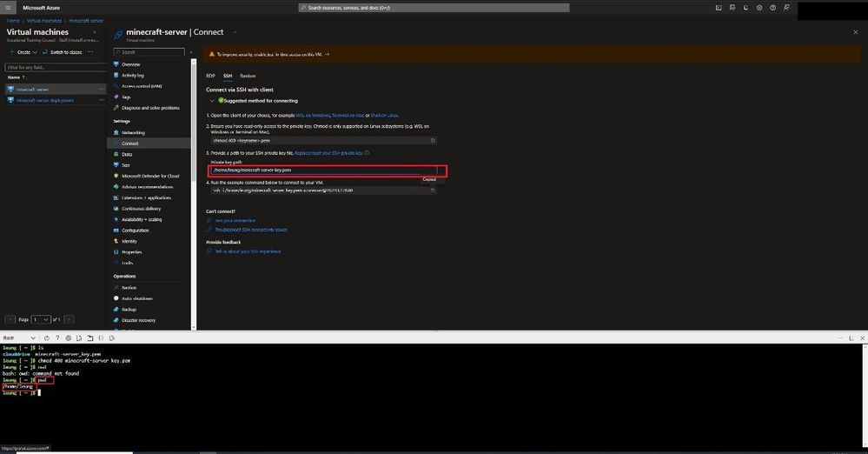Copy the chmod 400 command

point(433,140)
